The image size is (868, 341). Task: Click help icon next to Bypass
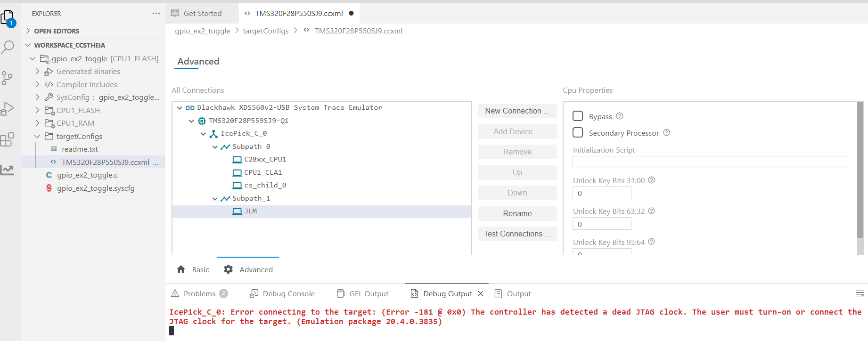tap(620, 116)
